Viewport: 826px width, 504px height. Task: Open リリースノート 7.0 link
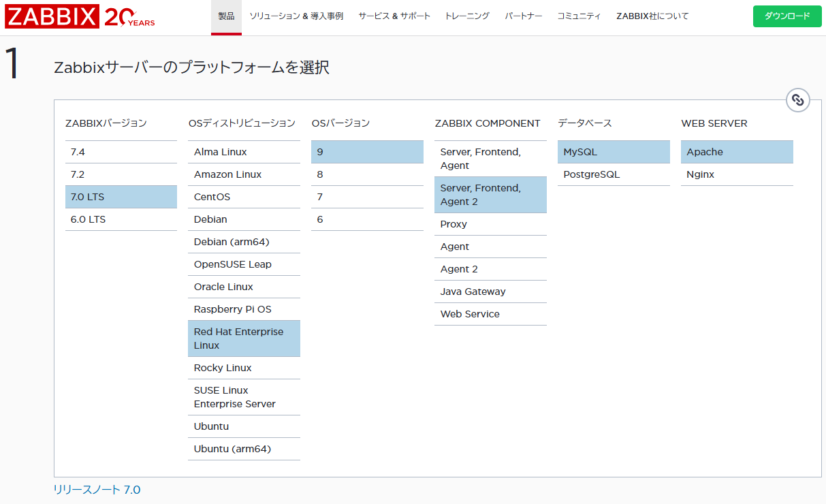pos(97,490)
